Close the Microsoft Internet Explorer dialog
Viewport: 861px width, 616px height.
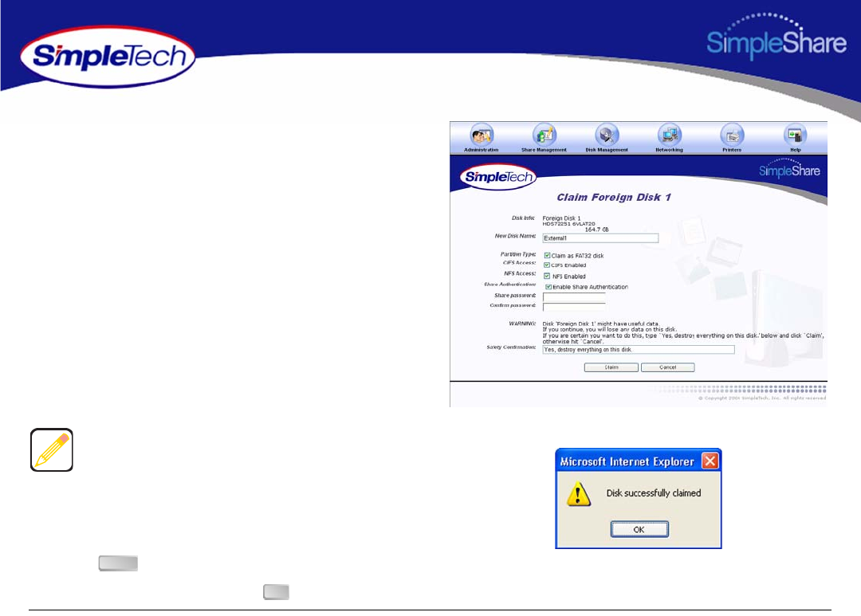(710, 461)
